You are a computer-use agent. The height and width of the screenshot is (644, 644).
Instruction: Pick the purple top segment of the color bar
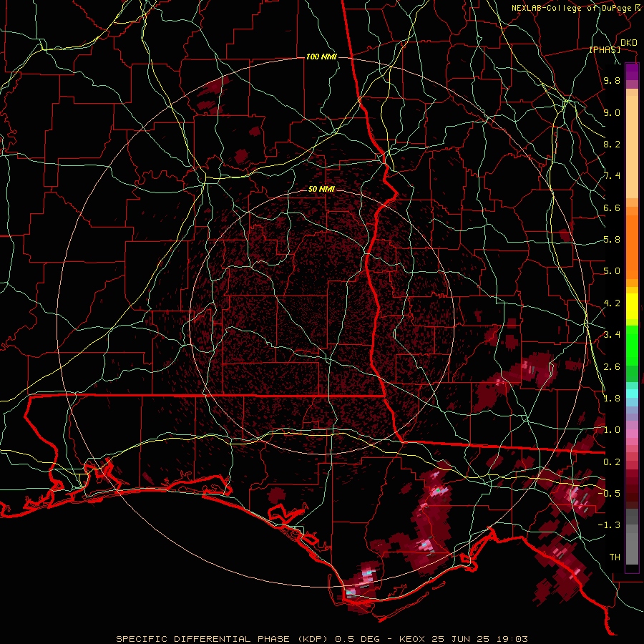point(632,72)
